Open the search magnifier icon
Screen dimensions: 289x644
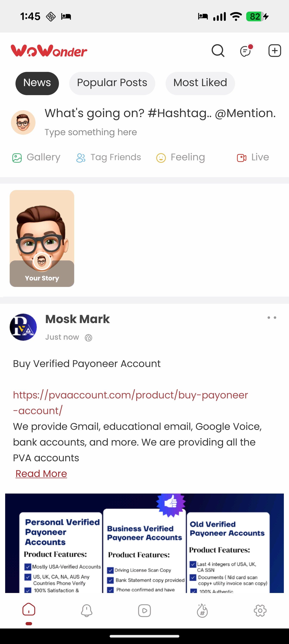(218, 51)
